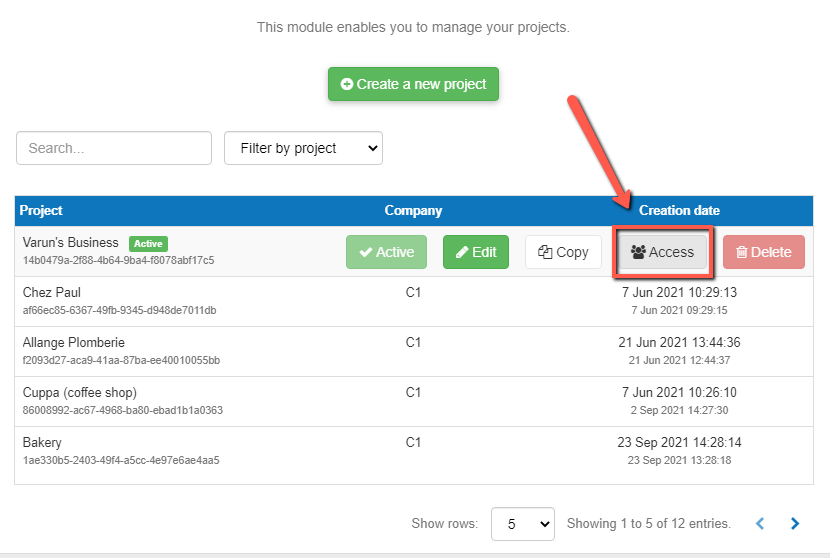Click Varun's Business ID 14b0479a-2f88-4b64-9ba4-f8078abf17c5
Viewport: 830px width, 558px height.
(119, 260)
